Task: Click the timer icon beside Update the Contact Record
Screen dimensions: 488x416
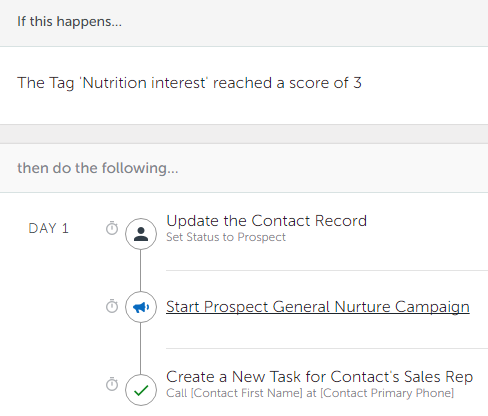Action: 112,228
